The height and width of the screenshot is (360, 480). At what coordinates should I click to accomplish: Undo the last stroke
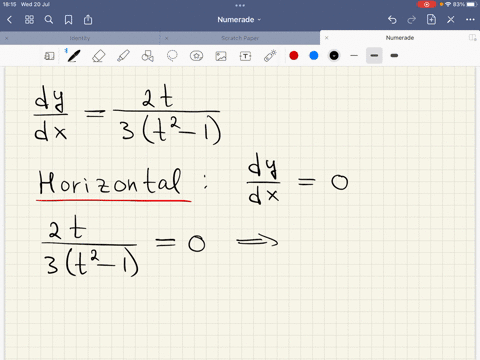[392, 20]
